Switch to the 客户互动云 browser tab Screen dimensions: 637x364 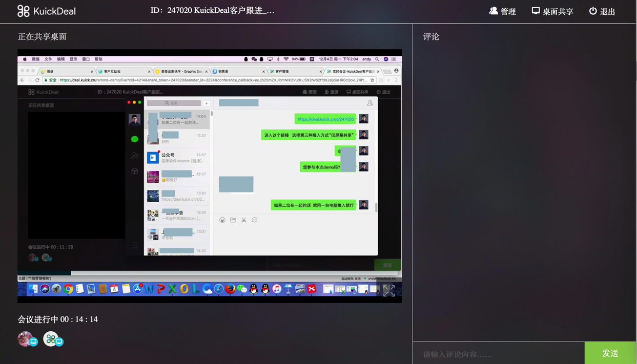tap(124, 71)
